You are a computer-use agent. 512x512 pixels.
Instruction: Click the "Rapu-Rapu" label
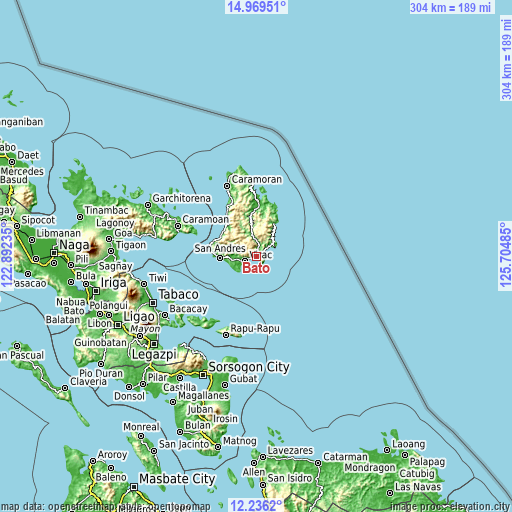[255, 328]
